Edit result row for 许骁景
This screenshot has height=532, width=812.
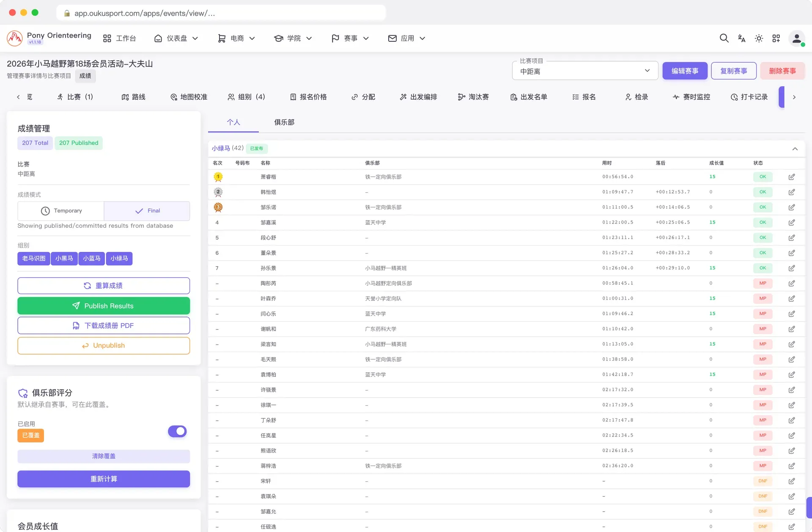click(792, 390)
